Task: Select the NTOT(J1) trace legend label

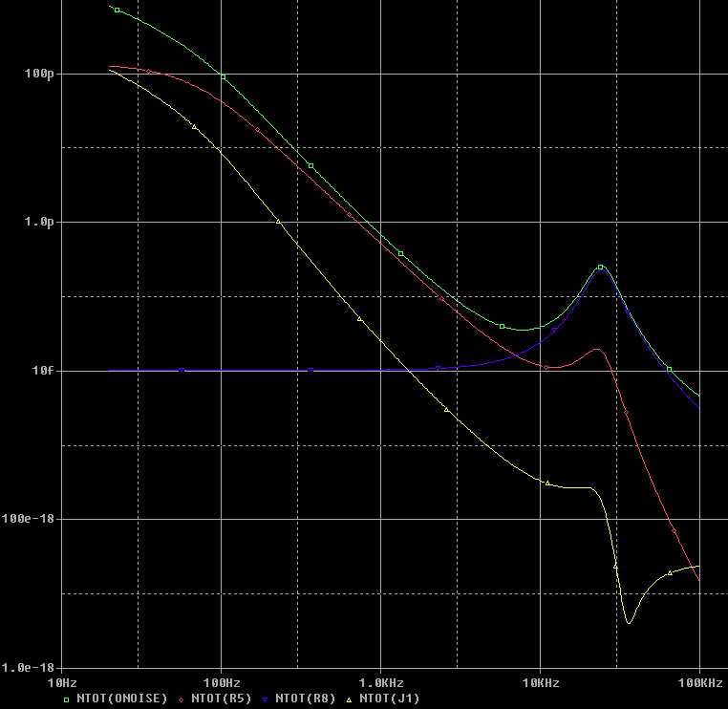Action: [389, 698]
